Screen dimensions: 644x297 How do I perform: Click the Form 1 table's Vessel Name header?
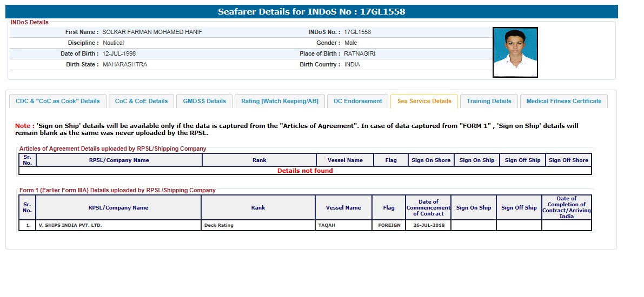[x=343, y=207]
